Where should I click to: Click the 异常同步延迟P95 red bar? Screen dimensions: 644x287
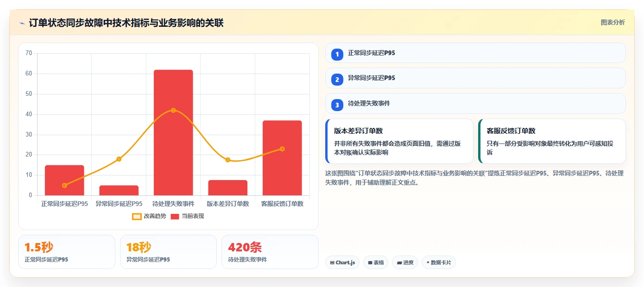point(119,190)
